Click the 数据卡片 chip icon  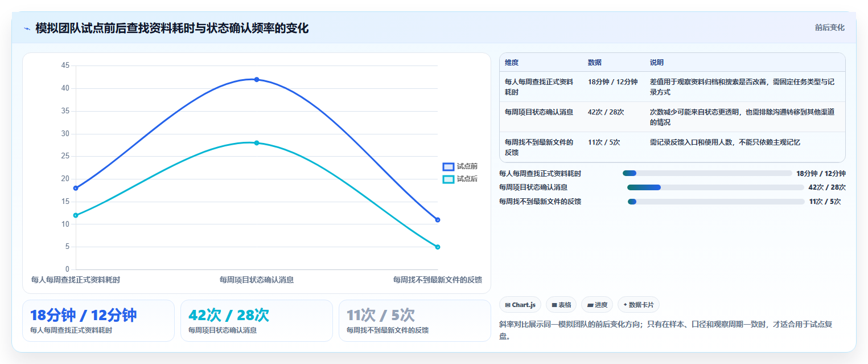tap(626, 305)
